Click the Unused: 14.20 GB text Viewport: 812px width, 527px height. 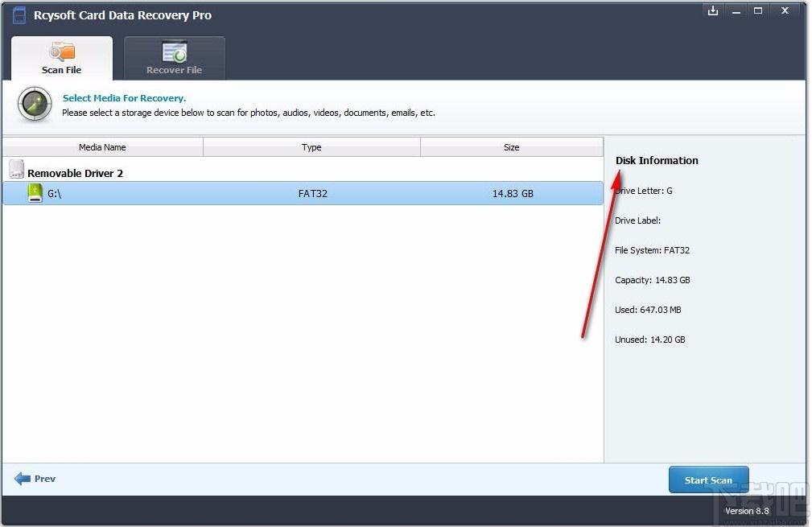point(650,340)
